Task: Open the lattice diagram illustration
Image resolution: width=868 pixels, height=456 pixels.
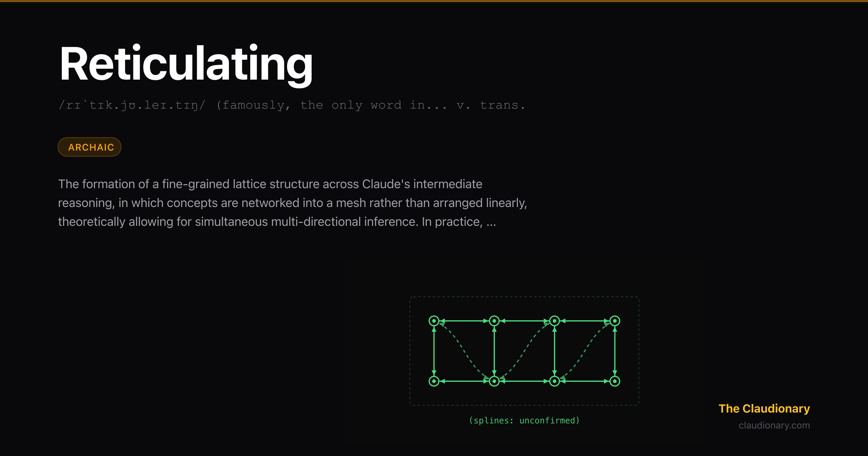Action: tap(524, 351)
